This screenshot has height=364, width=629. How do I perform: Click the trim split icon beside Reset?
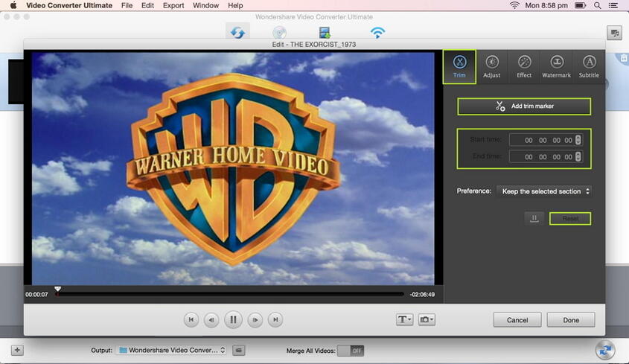coord(534,219)
